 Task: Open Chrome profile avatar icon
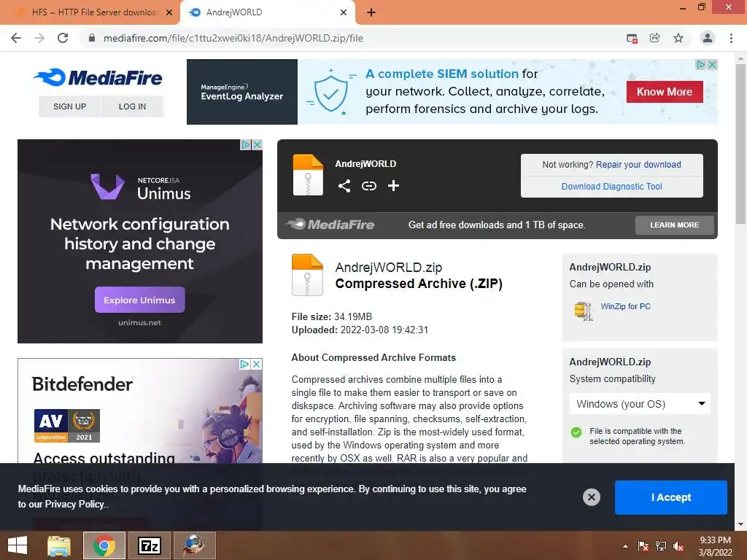point(708,38)
